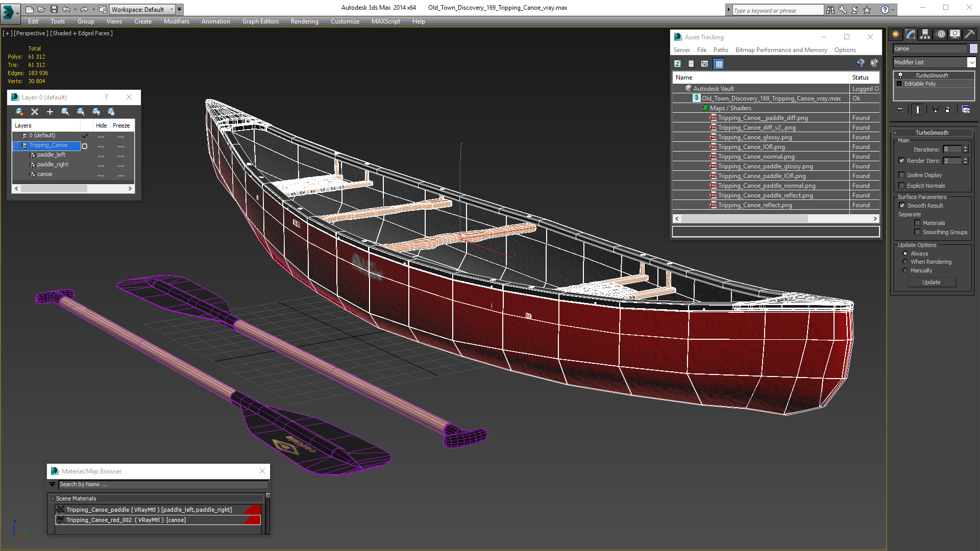The height and width of the screenshot is (551, 980).
Task: Open the Motion panel tab
Action: click(x=941, y=34)
